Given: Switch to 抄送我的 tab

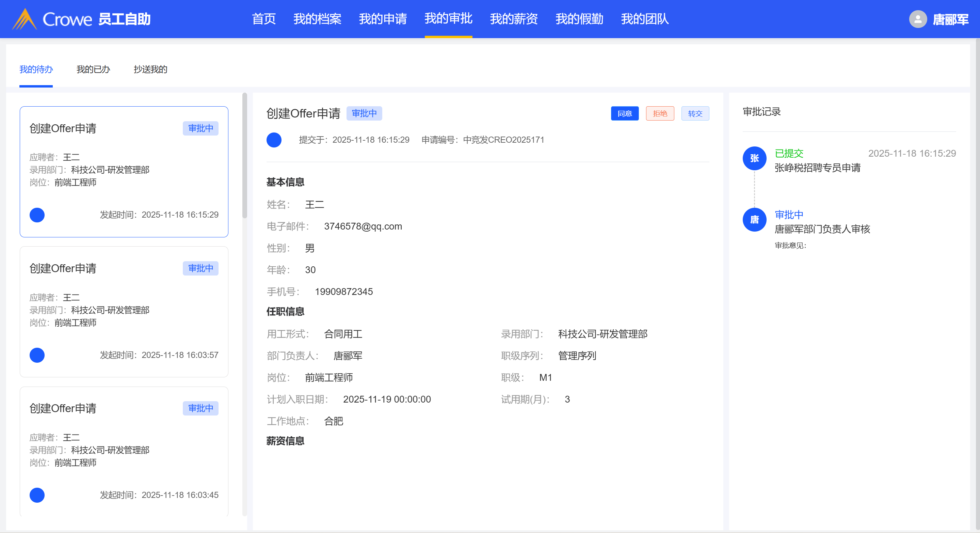Looking at the screenshot, I should coord(150,69).
